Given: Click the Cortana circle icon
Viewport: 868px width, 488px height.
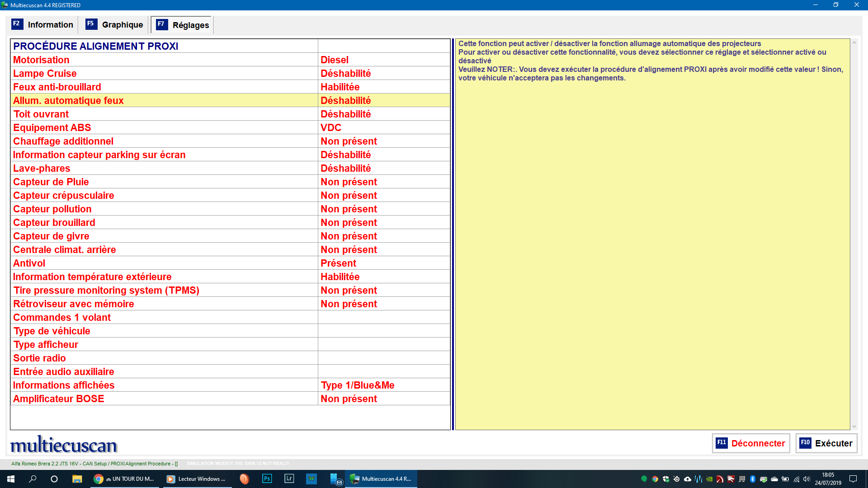Looking at the screenshot, I should pos(54,479).
